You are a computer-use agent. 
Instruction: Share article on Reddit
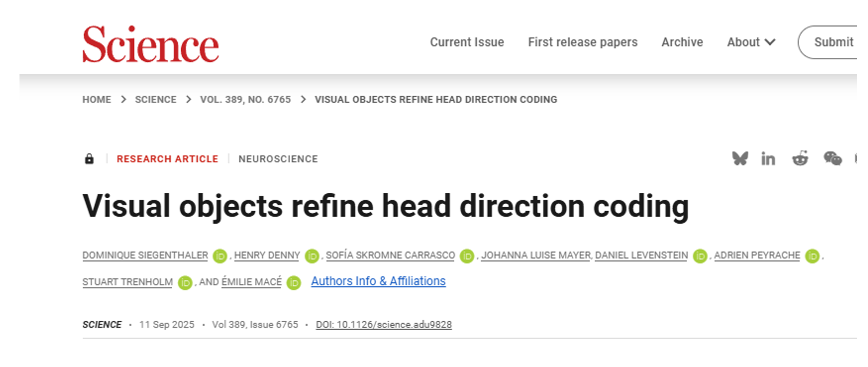[800, 159]
